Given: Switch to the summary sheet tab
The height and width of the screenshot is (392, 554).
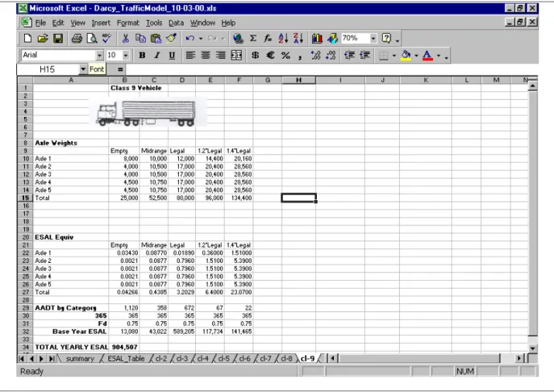Looking at the screenshot, I should click(80, 358).
